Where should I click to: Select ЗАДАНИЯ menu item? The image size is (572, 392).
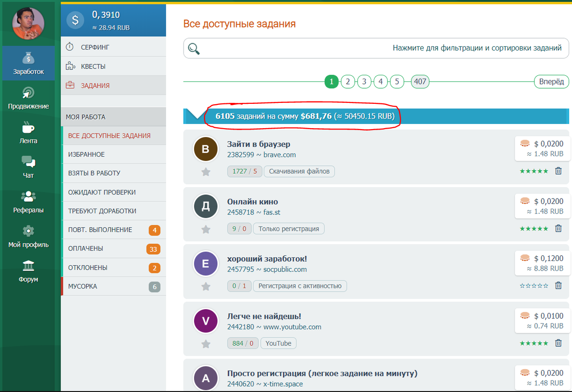pyautogui.click(x=113, y=85)
